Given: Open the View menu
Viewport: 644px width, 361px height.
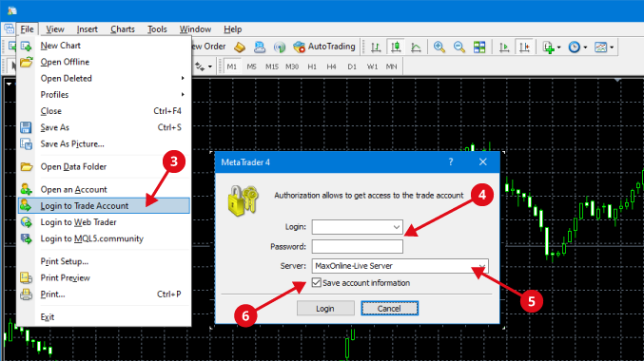Looking at the screenshot, I should pos(55,29).
